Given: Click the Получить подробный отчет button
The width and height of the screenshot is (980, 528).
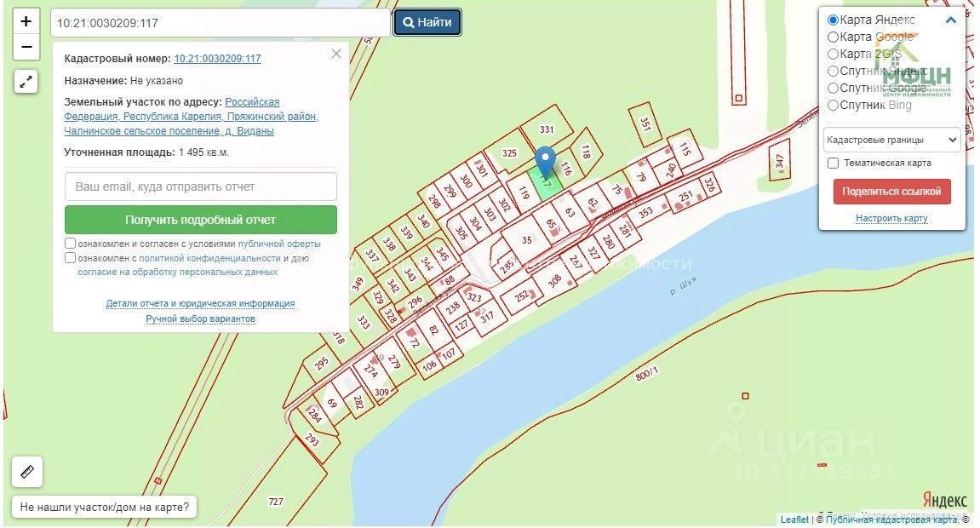Looking at the screenshot, I should click(x=201, y=220).
